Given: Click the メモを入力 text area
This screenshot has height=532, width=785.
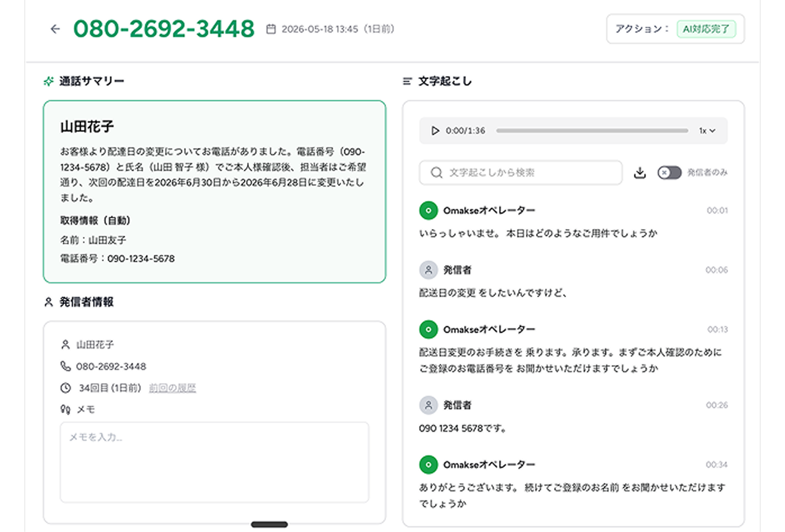Looking at the screenshot, I should (x=214, y=462).
